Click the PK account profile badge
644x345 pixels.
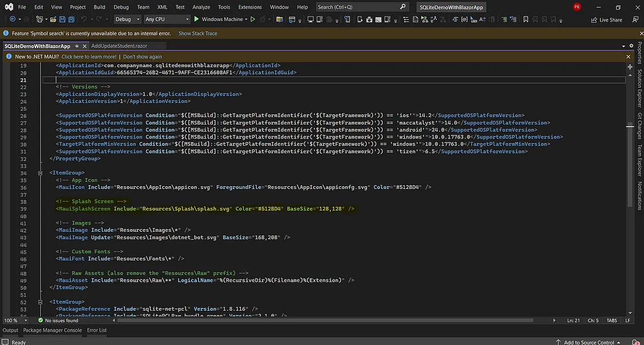tap(577, 7)
